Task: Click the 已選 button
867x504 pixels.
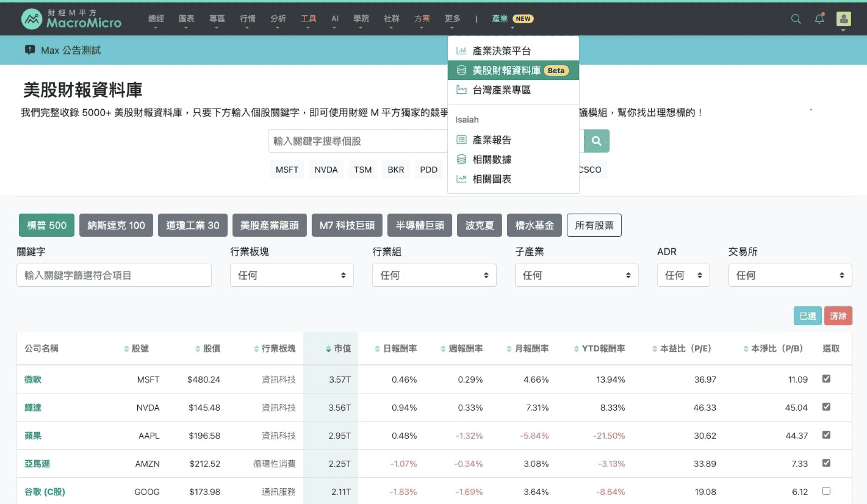Action: pos(807,316)
